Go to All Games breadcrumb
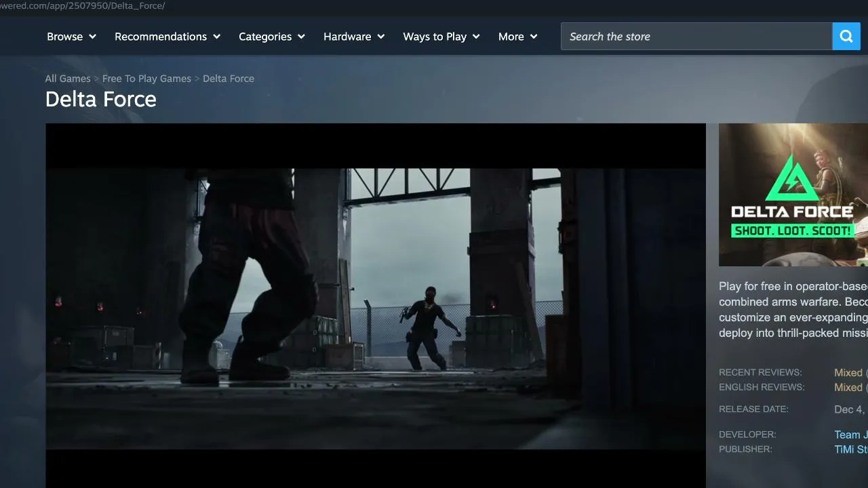Screen dimensions: 868x488 [68, 79]
